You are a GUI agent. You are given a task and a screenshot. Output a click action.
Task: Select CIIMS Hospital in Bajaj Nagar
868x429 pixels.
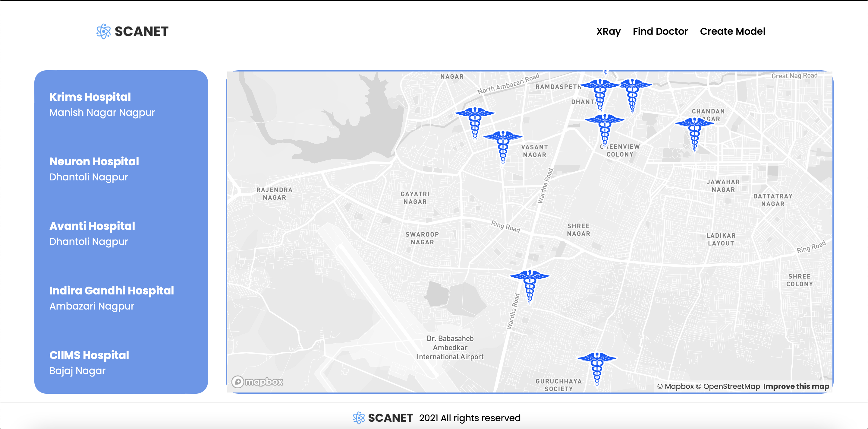point(89,355)
